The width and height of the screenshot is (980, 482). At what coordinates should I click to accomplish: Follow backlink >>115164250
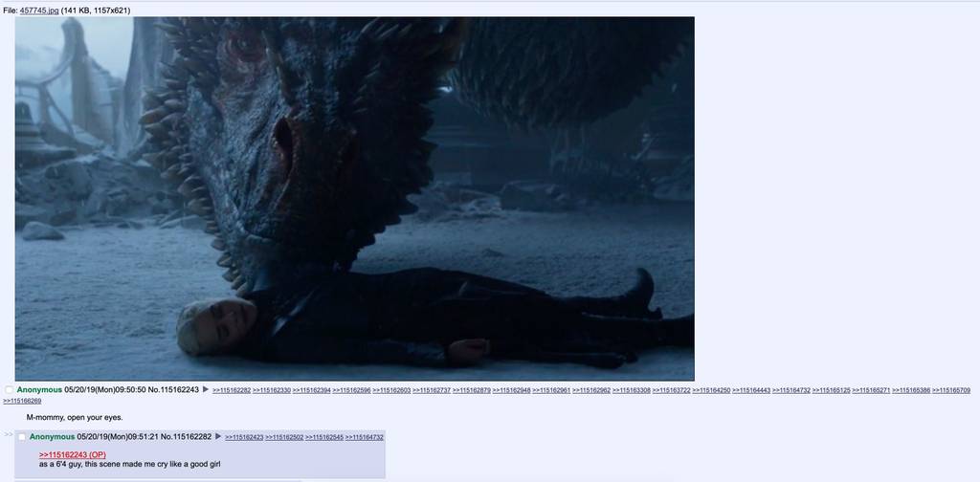712,390
